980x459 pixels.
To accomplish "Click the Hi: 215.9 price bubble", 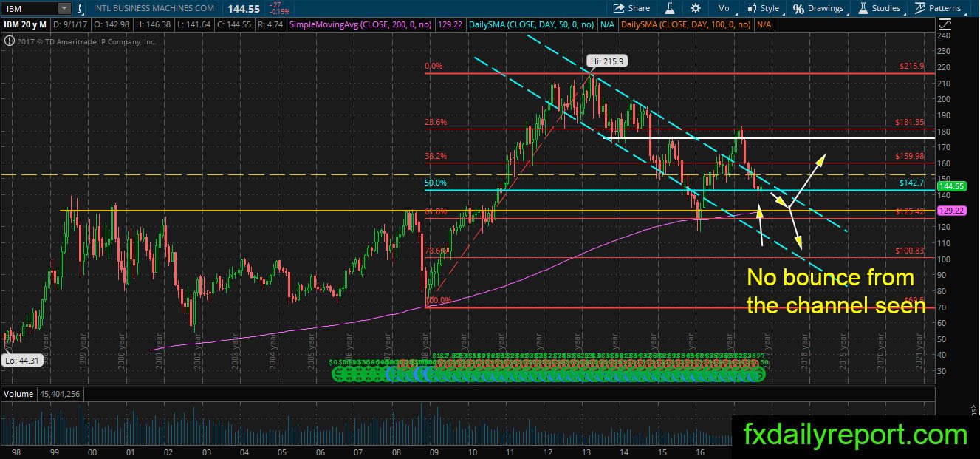I will (608, 60).
